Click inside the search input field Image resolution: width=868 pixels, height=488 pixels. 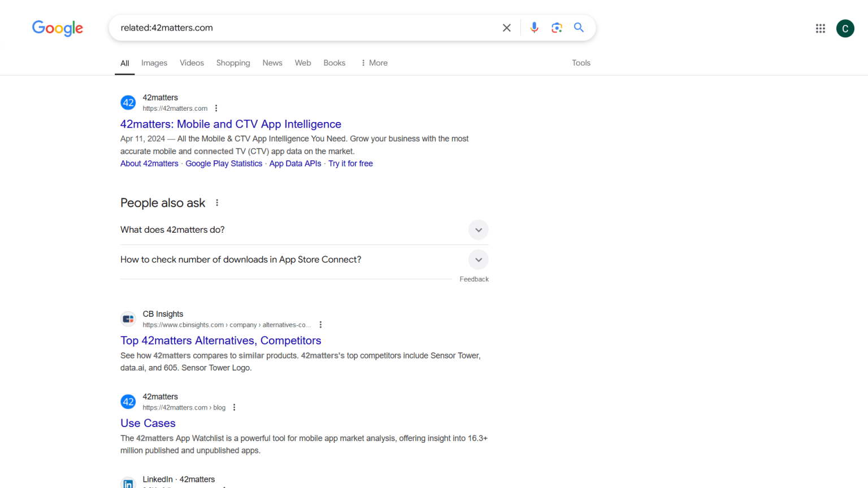(311, 27)
